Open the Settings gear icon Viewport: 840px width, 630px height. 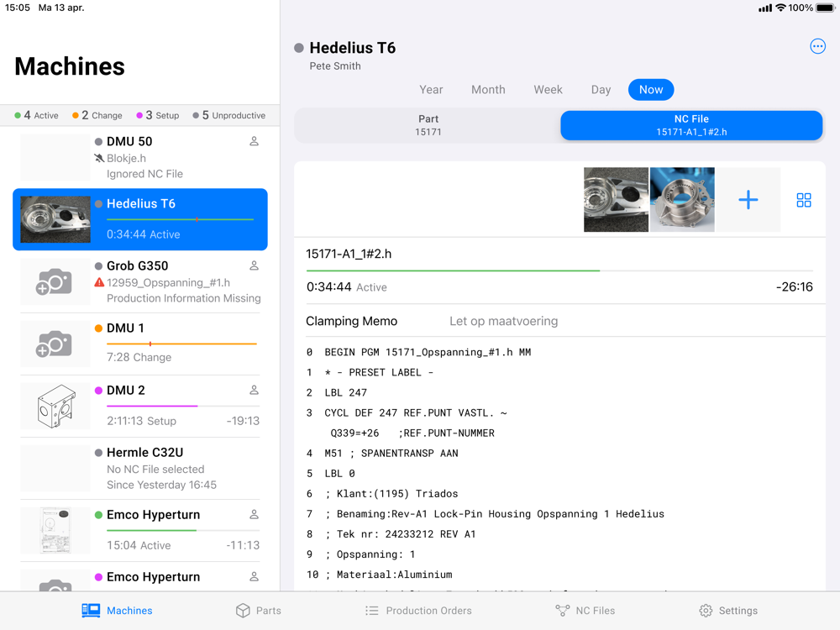tap(706, 610)
